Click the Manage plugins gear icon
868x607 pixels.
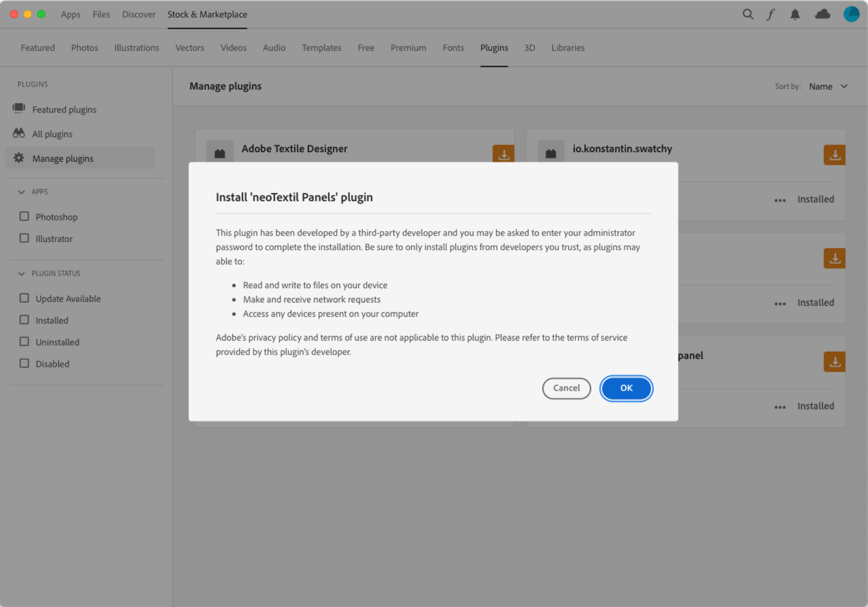(x=19, y=158)
